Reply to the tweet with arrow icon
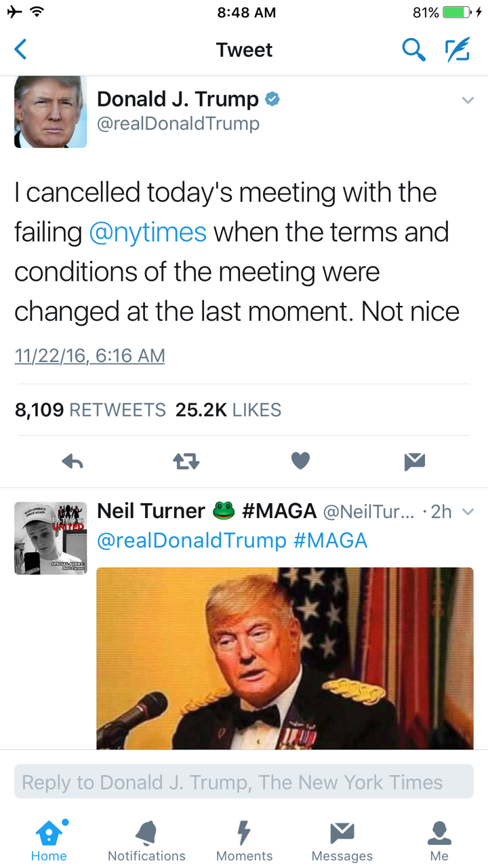488x868 pixels. click(x=73, y=462)
